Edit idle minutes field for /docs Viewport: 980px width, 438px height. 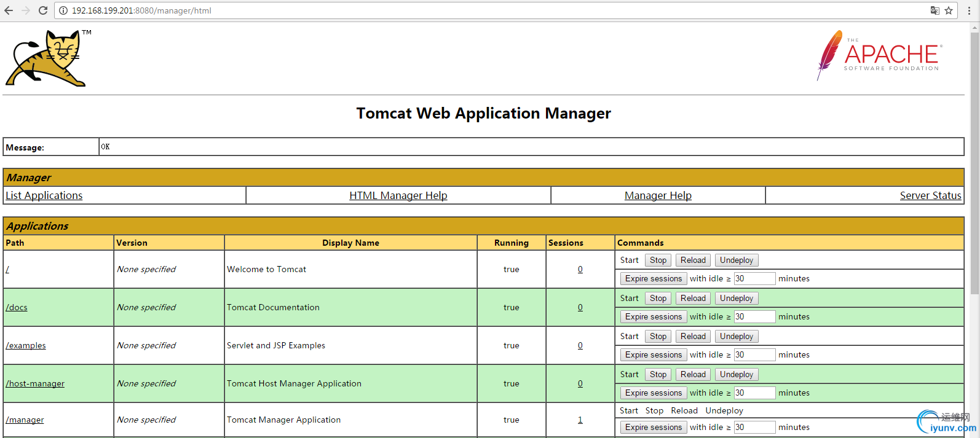[x=754, y=317]
